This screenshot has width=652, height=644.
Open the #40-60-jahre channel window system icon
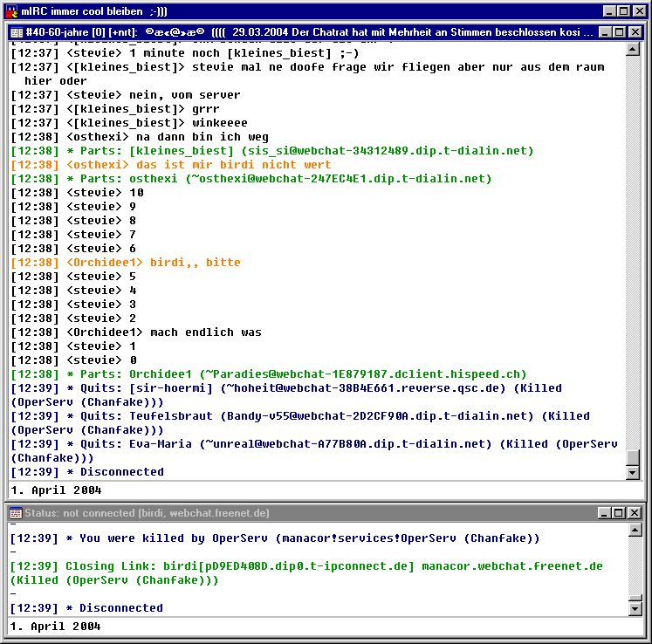(x=16, y=31)
